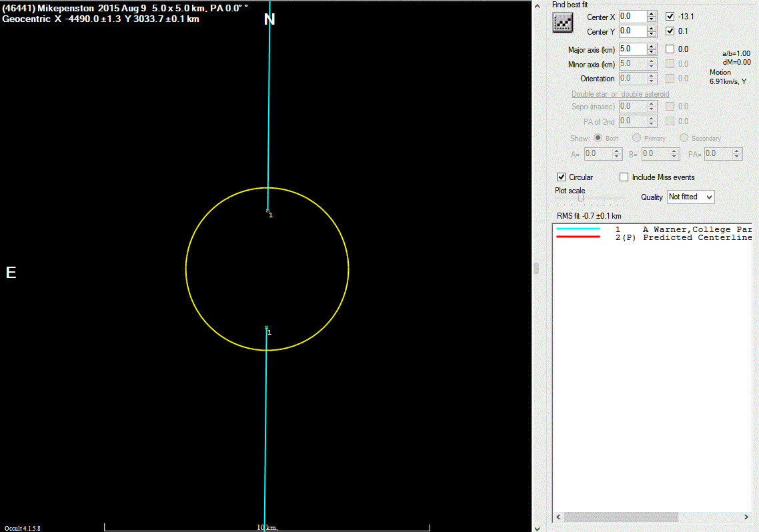Increase Center X with up spinner arrow
759x532 pixels.
click(652, 13)
